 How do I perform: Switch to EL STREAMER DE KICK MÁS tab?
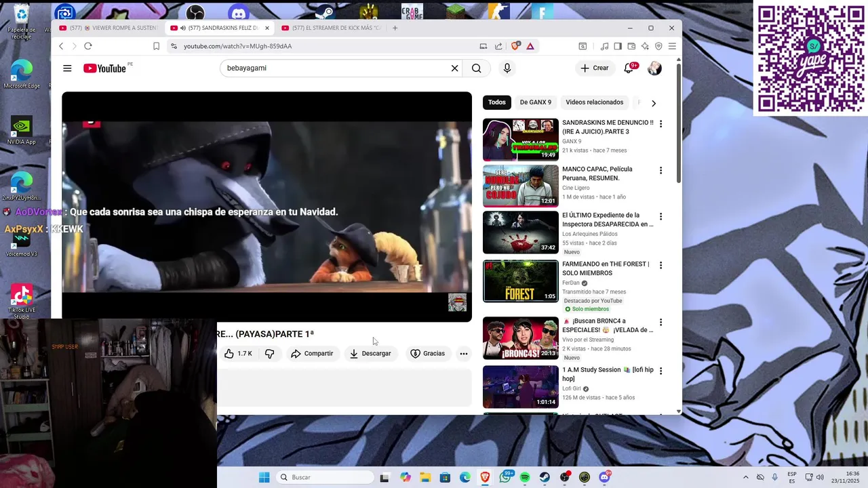click(x=331, y=28)
